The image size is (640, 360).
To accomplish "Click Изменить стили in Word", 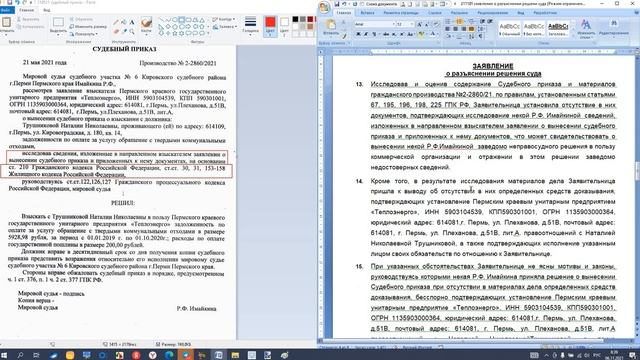I will 586,29.
